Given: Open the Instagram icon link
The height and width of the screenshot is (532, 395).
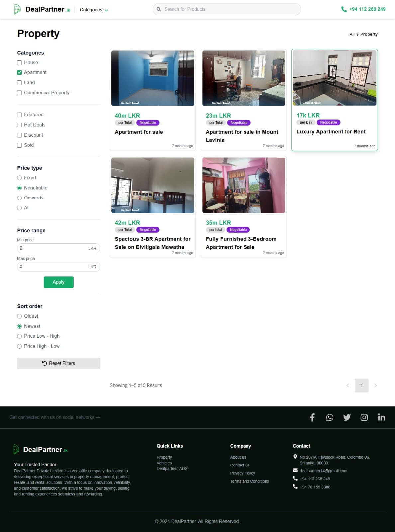Looking at the screenshot, I should click(x=364, y=417).
